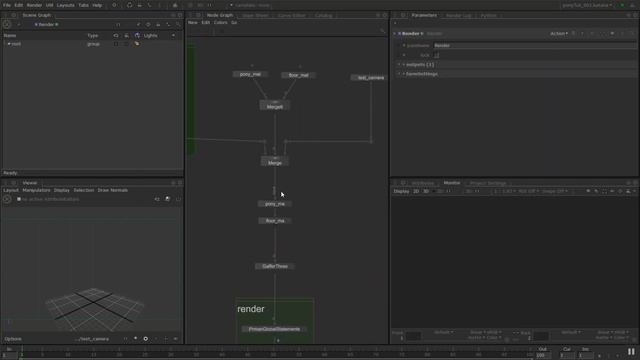Open the Action dropdown in Parameters
Viewport: 640px width, 360px height.
(x=559, y=34)
